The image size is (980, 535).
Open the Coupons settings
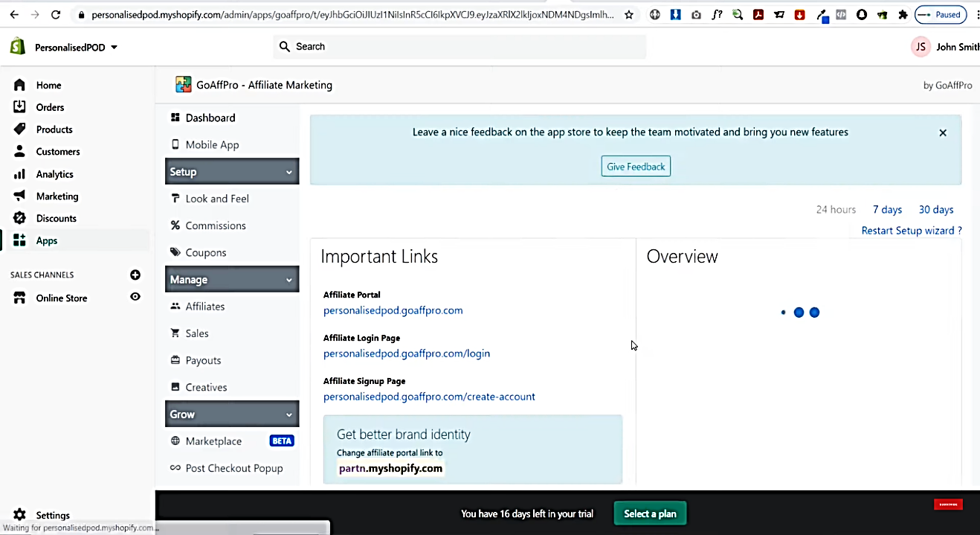coord(206,252)
